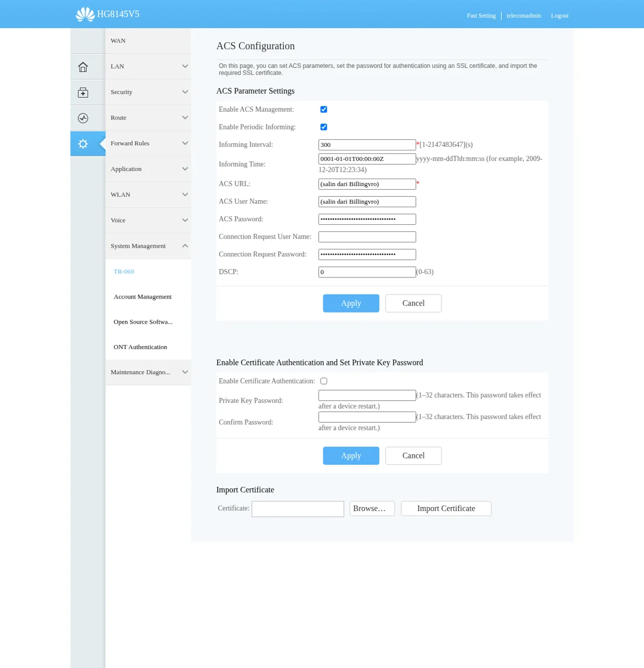Enable Certificate Authentication checkbox
This screenshot has width=644, height=668.
click(x=324, y=381)
